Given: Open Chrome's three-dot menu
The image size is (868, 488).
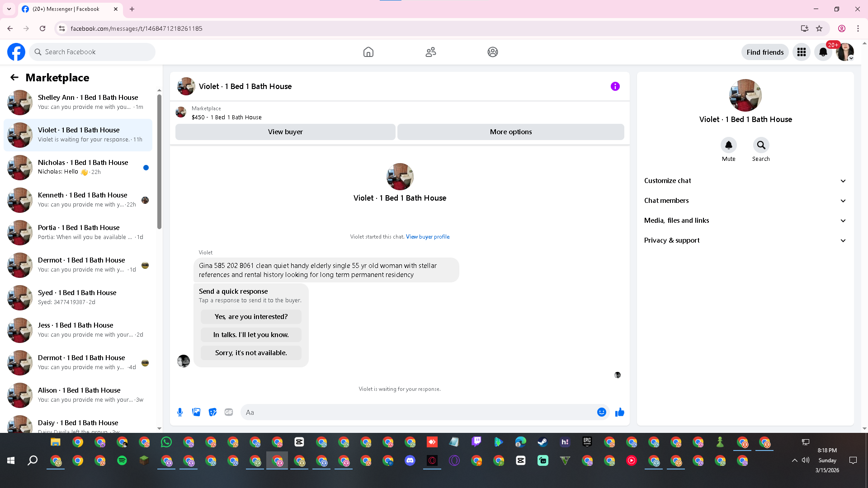Looking at the screenshot, I should [858, 28].
